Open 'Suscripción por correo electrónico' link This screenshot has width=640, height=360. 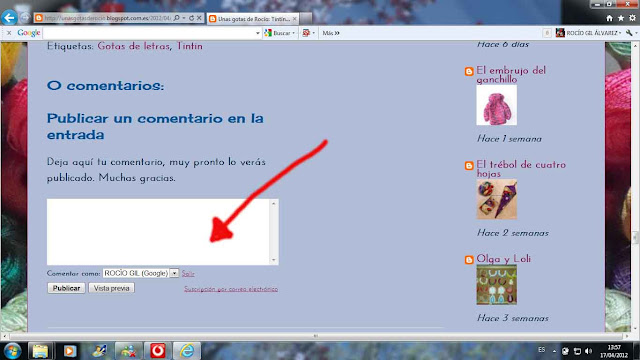tap(231, 289)
